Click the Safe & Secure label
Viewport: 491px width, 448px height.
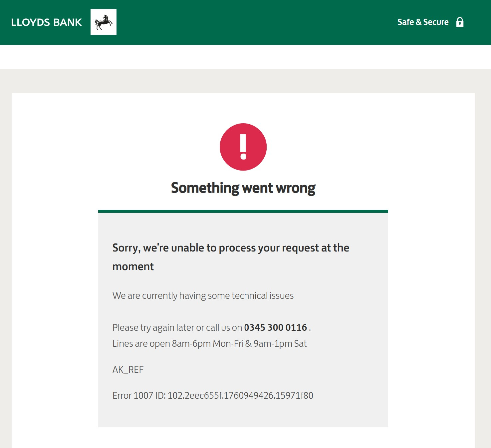pos(423,22)
